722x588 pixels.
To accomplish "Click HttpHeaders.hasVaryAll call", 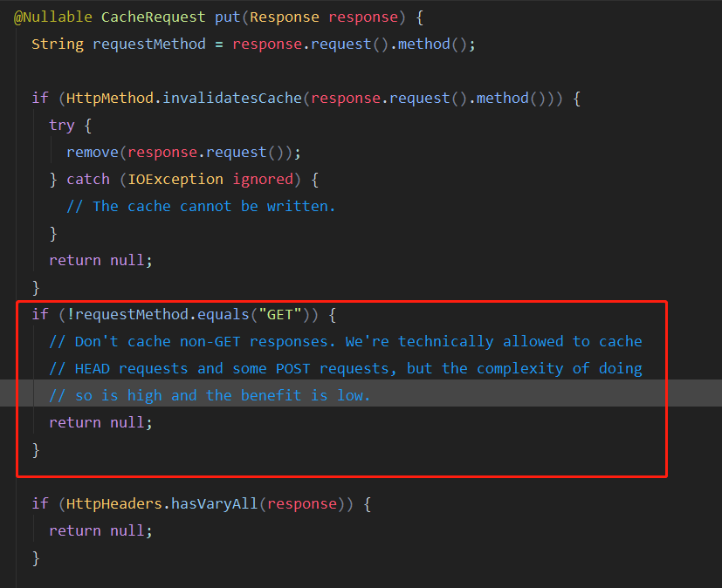I will tap(162, 504).
